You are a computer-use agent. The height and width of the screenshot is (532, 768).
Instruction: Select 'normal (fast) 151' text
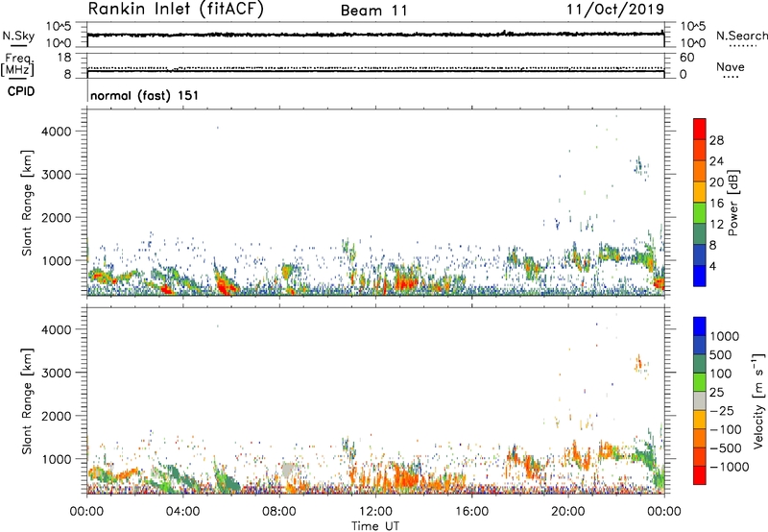(145, 95)
